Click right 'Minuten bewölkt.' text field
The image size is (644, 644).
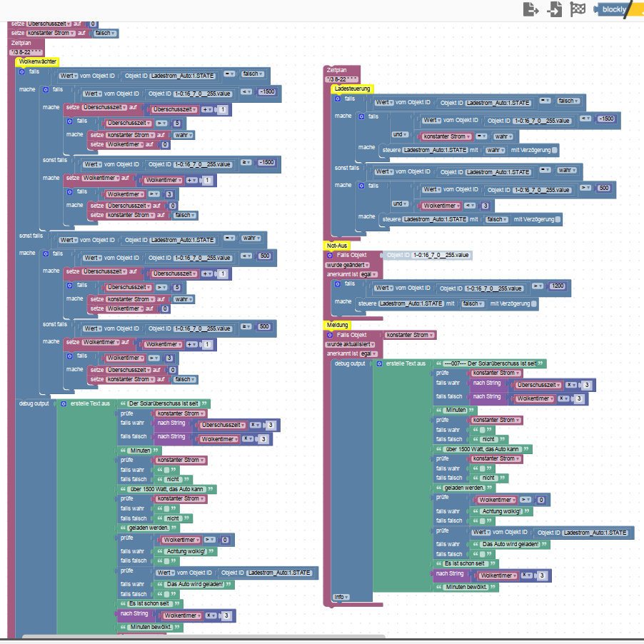click(x=467, y=588)
